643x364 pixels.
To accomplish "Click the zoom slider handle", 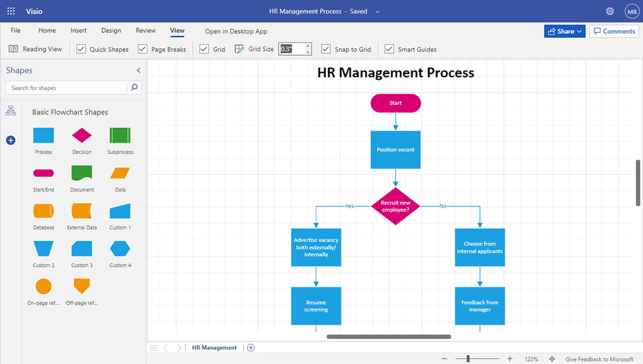I will [468, 359].
